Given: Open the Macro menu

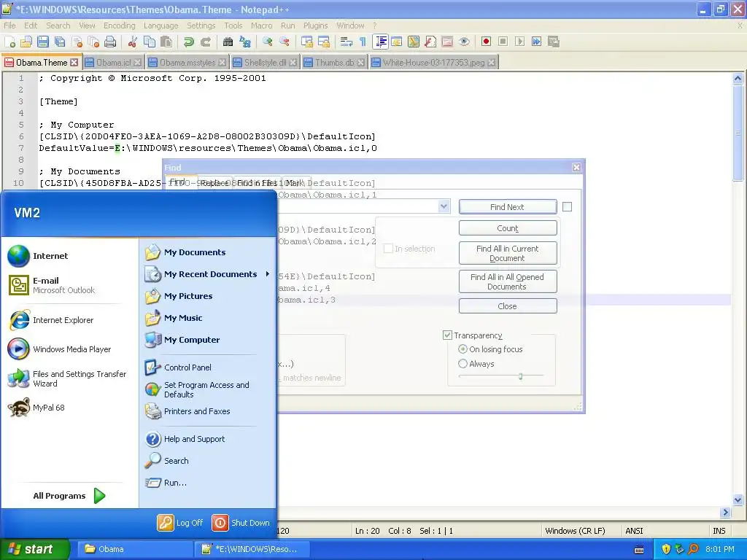Looking at the screenshot, I should click(x=262, y=26).
